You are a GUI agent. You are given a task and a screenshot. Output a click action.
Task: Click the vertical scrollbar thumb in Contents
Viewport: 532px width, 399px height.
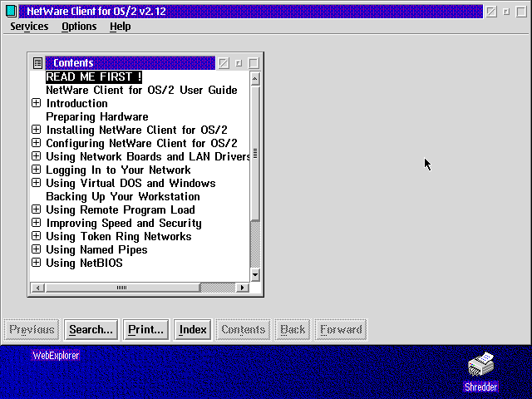(255, 153)
